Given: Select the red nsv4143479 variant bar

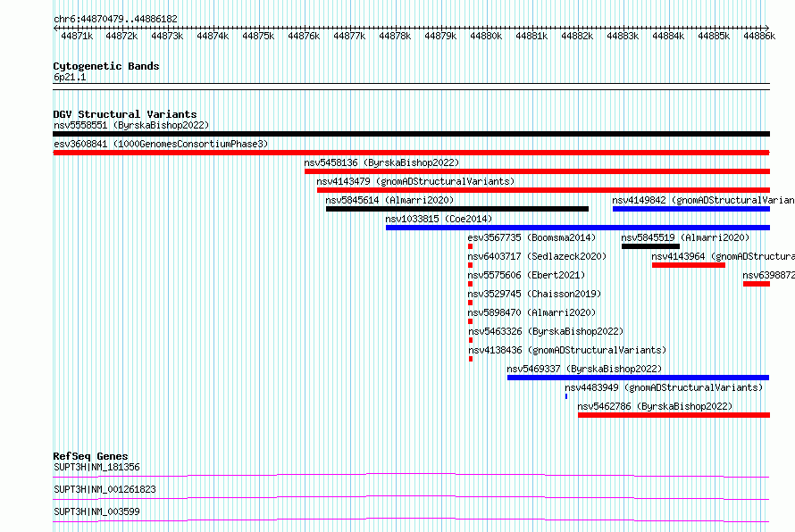Looking at the screenshot, I should coord(543,190).
